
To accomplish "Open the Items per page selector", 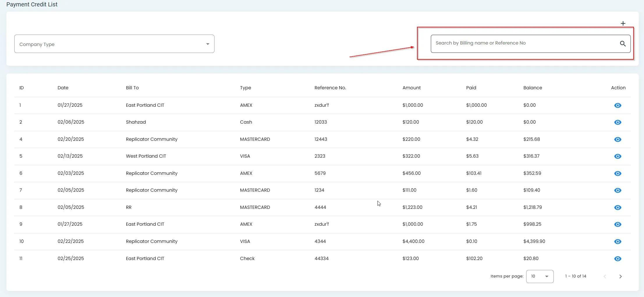I will [x=540, y=276].
